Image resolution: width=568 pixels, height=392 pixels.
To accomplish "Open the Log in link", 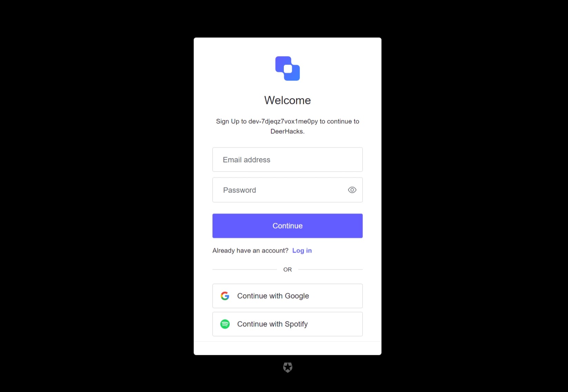I will [x=302, y=250].
